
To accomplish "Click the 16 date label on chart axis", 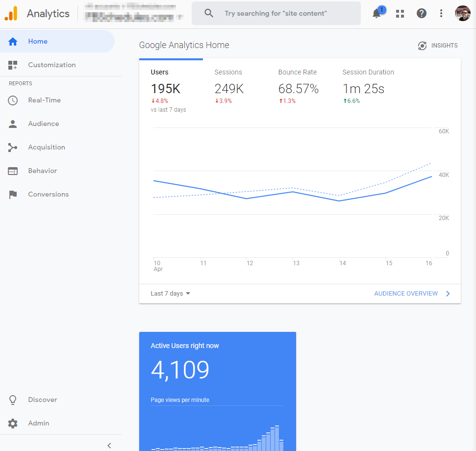I will click(x=428, y=263).
